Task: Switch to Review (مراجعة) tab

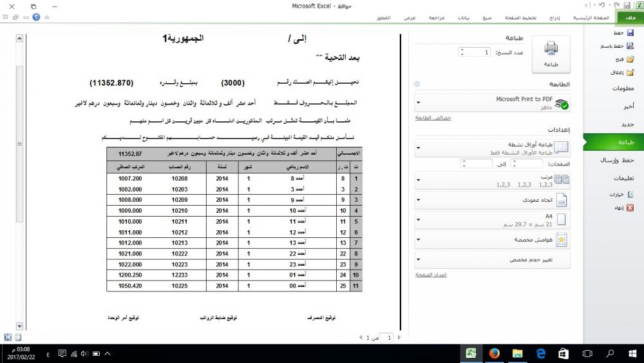Action: (x=437, y=17)
